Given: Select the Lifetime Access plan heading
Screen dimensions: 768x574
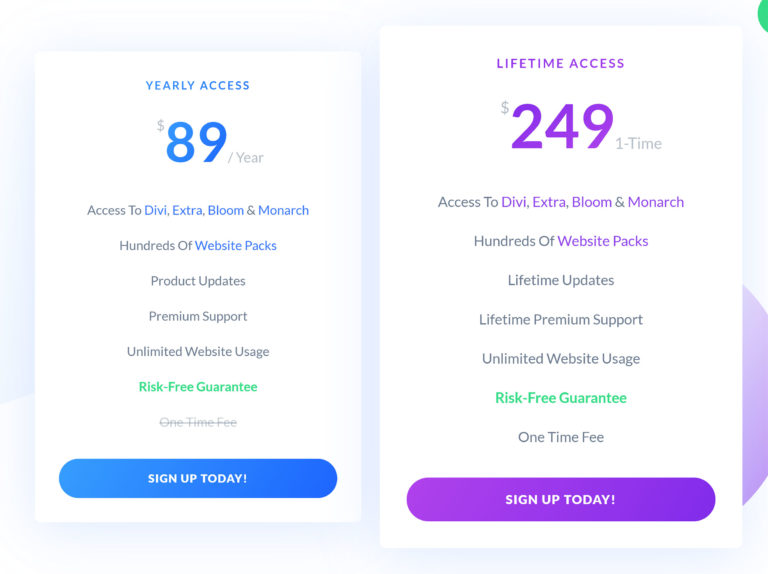Looking at the screenshot, I should (x=561, y=63).
